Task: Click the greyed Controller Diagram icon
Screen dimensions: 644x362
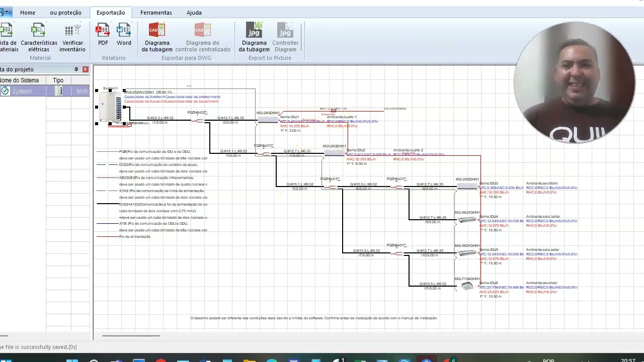Action: [285, 37]
